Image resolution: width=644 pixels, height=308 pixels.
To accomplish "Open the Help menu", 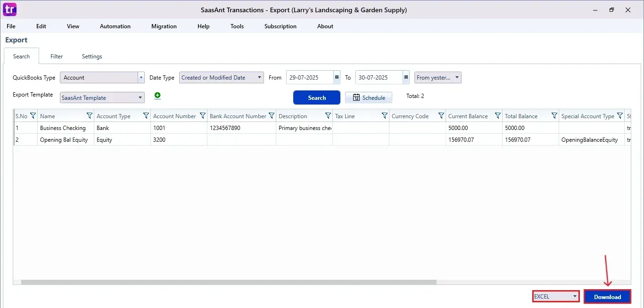I will 204,26.
